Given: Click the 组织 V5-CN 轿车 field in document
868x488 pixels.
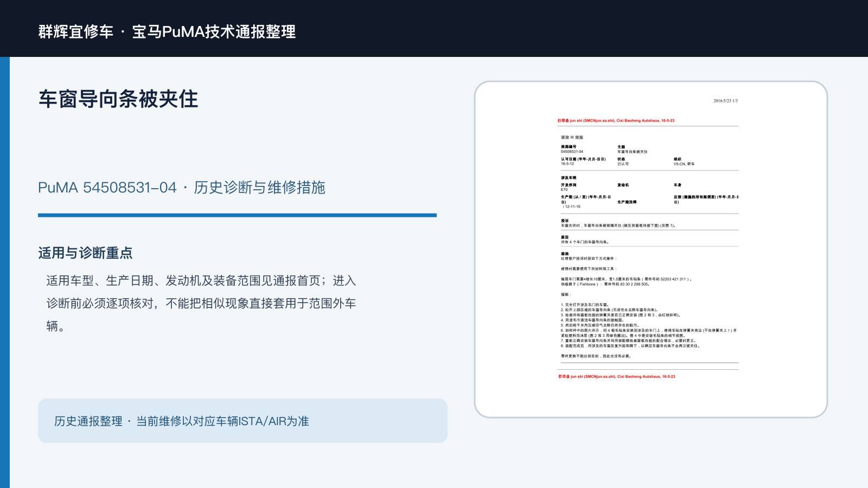Looking at the screenshot, I should 684,162.
